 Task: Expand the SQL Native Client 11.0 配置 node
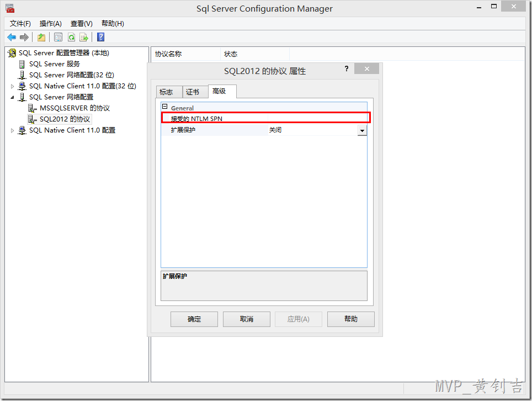pyautogui.click(x=13, y=130)
